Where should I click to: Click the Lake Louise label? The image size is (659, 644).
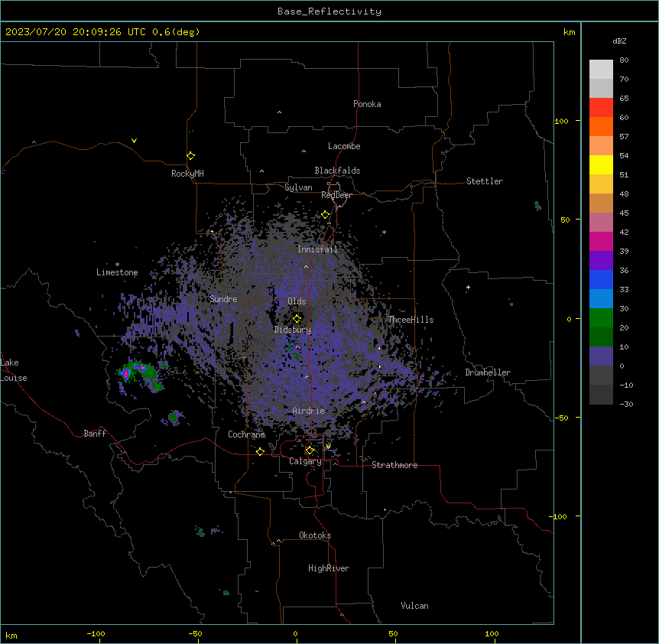(14, 370)
